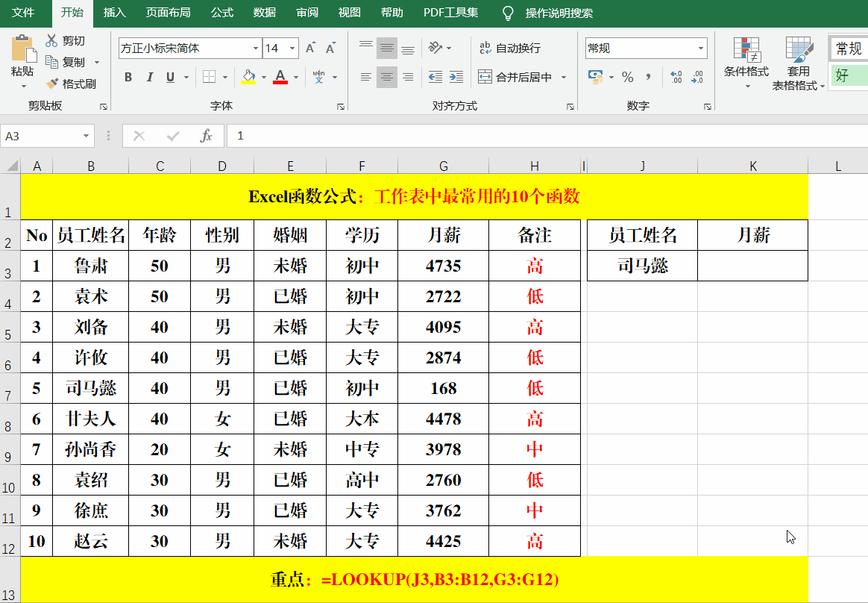Toggle Bold formatting
The image size is (868, 603).
[128, 77]
